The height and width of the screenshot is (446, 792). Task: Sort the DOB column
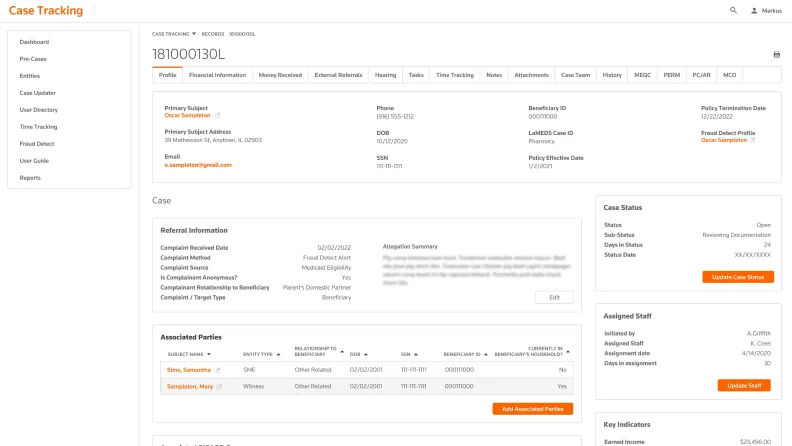point(366,354)
